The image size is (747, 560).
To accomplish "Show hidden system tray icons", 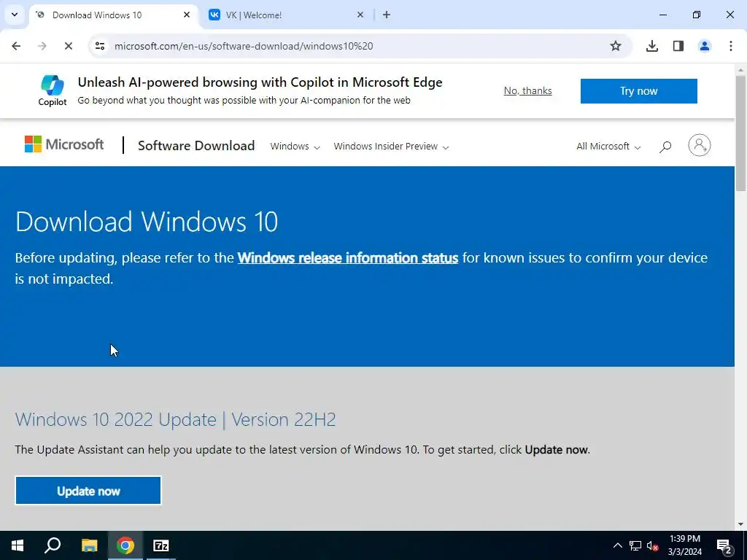I will pos(617,545).
